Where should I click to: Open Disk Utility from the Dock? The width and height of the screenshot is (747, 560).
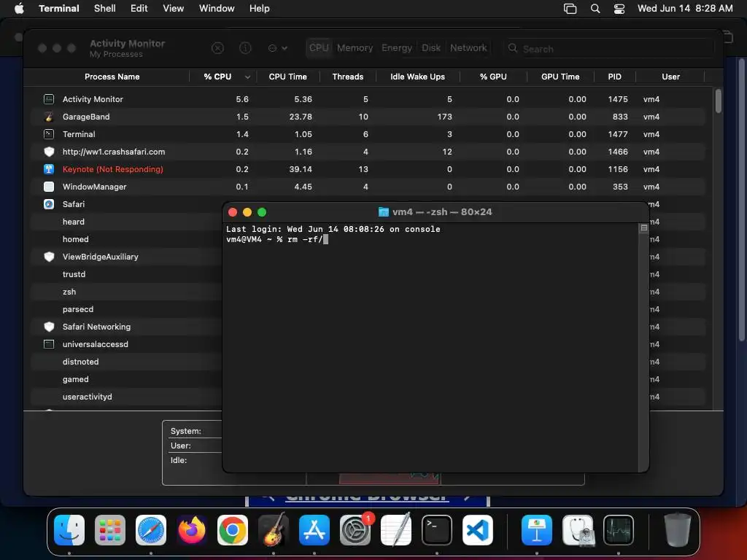coord(578,530)
